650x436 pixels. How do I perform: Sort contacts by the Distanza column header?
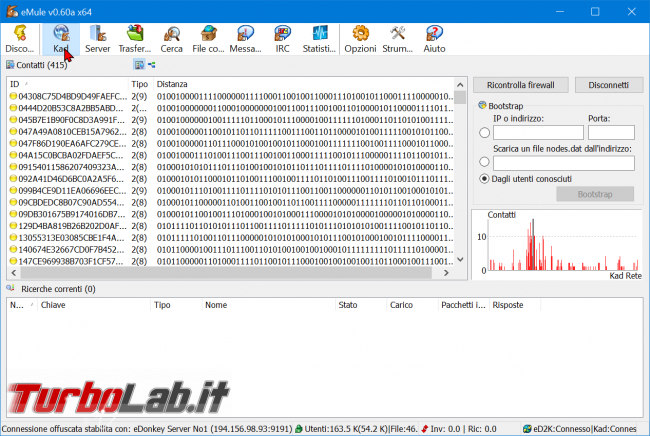pyautogui.click(x=303, y=84)
